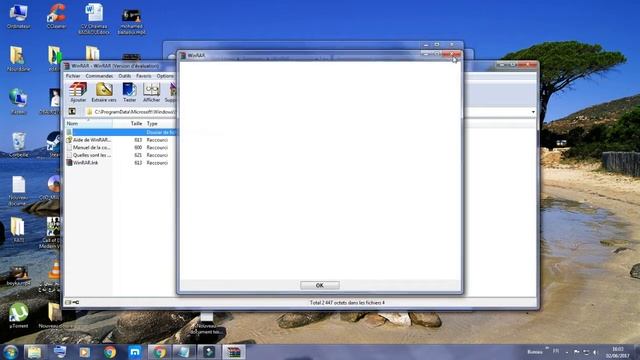This screenshot has height=360, width=640.
Task: Open the boyka.mp4 desktop file
Action: (x=18, y=275)
